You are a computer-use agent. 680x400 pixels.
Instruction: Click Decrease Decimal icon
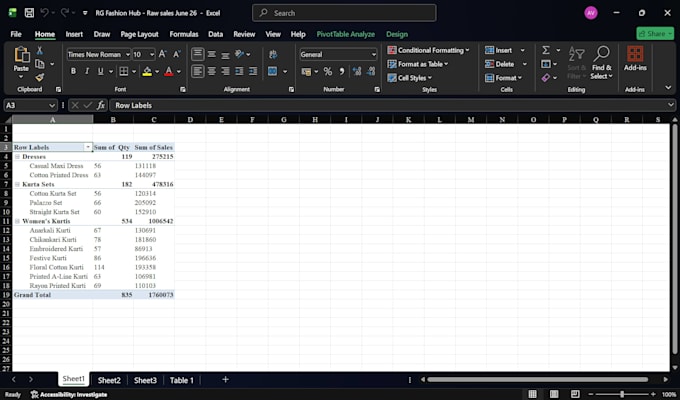(371, 71)
